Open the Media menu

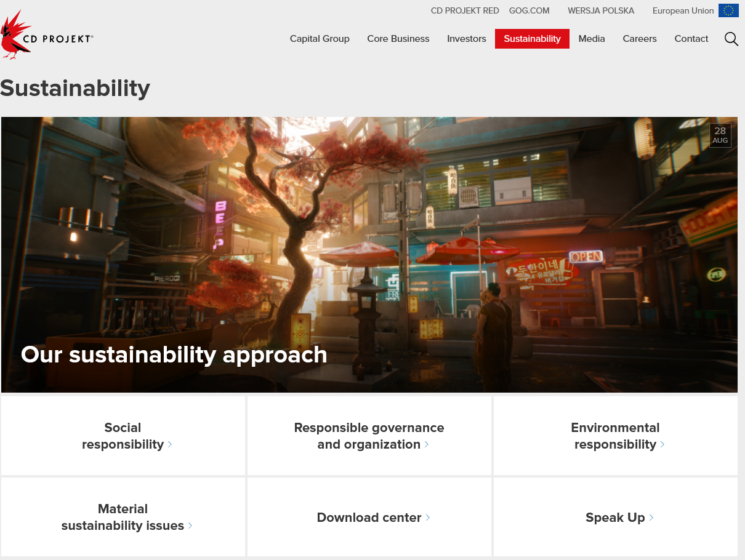592,39
